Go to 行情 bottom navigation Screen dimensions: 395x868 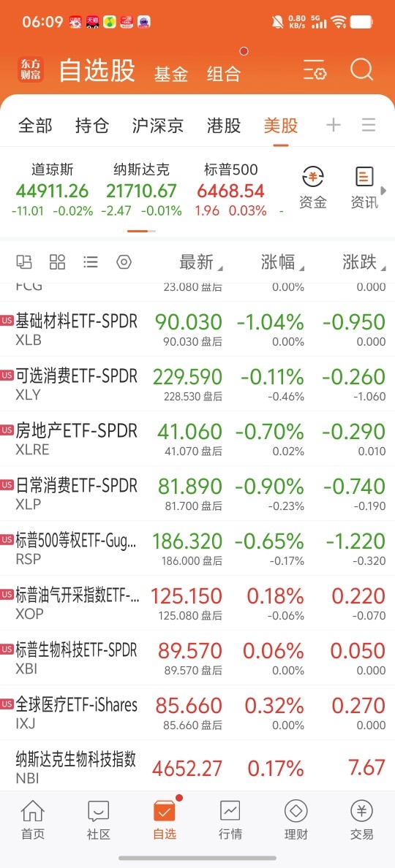(x=230, y=821)
